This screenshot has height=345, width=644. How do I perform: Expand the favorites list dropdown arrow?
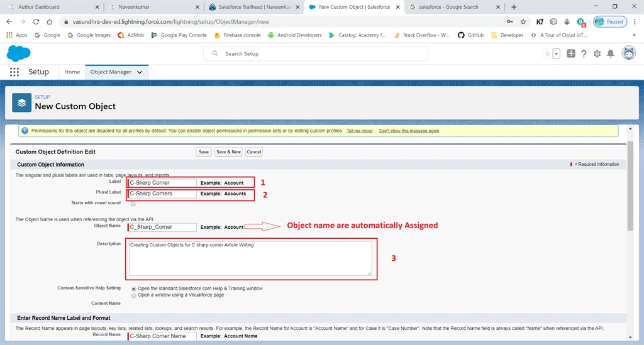point(556,54)
